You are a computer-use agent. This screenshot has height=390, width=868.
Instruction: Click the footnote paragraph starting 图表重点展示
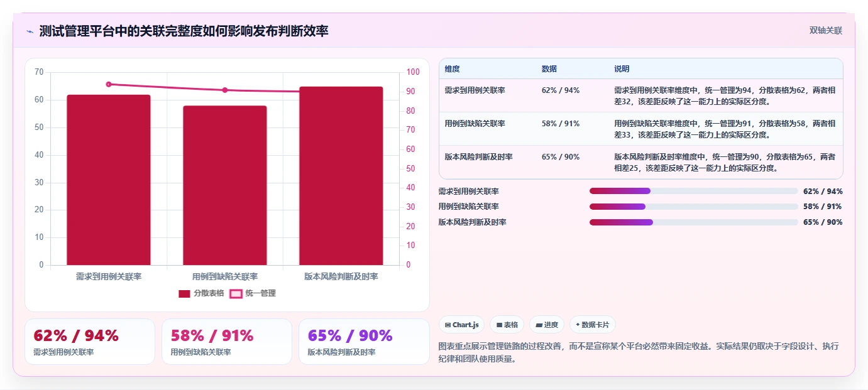(x=639, y=353)
